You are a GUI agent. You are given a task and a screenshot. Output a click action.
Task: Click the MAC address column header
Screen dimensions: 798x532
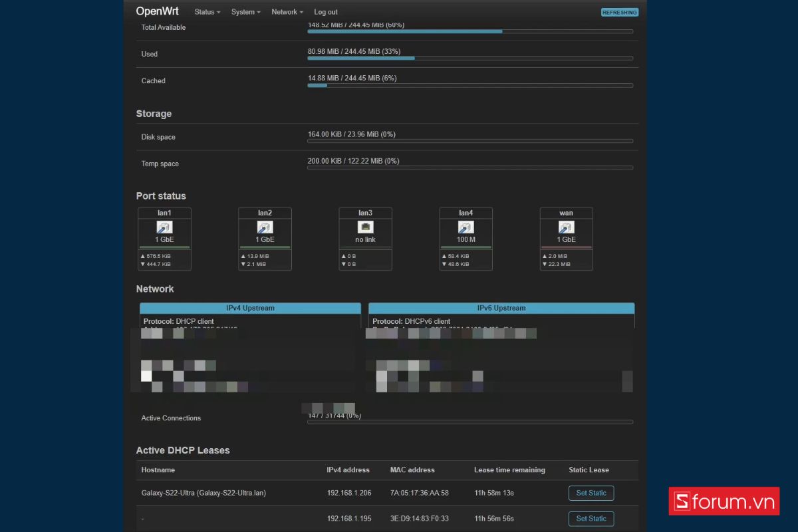(x=412, y=469)
